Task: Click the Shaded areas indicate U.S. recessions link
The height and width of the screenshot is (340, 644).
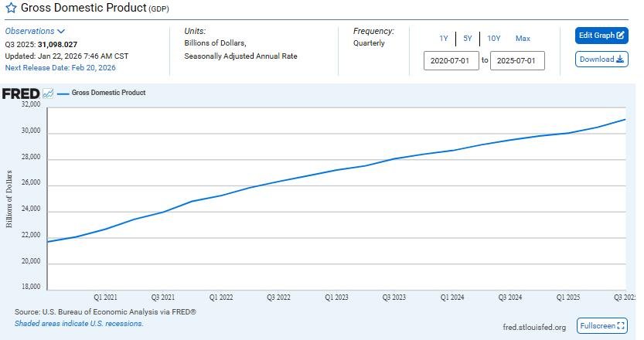Action: (79, 323)
